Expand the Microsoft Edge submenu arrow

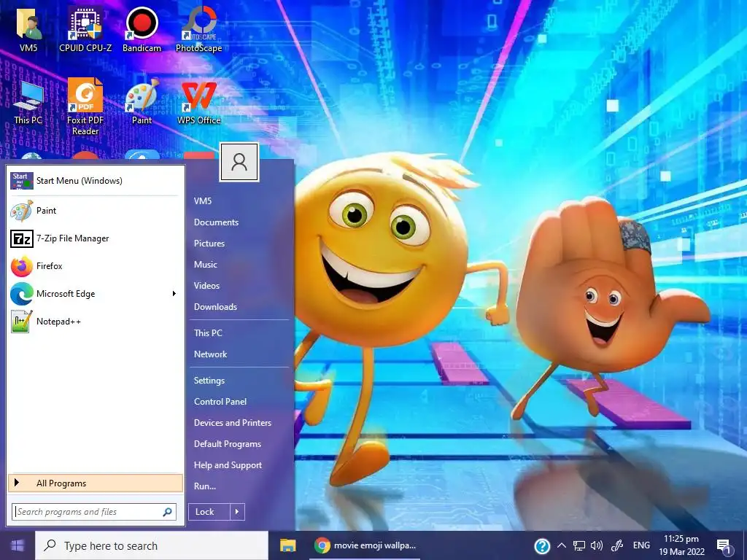174,294
